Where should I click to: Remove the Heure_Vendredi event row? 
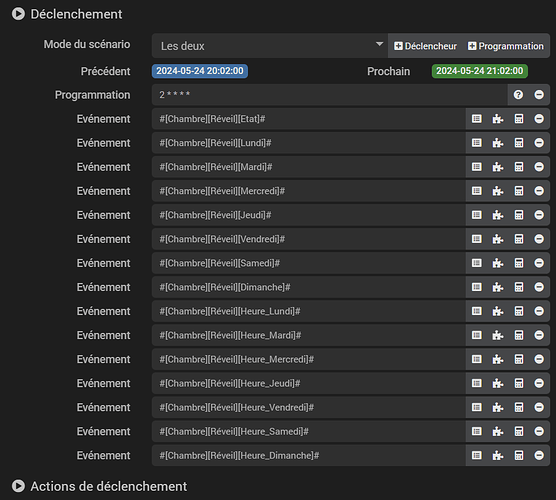click(x=539, y=407)
